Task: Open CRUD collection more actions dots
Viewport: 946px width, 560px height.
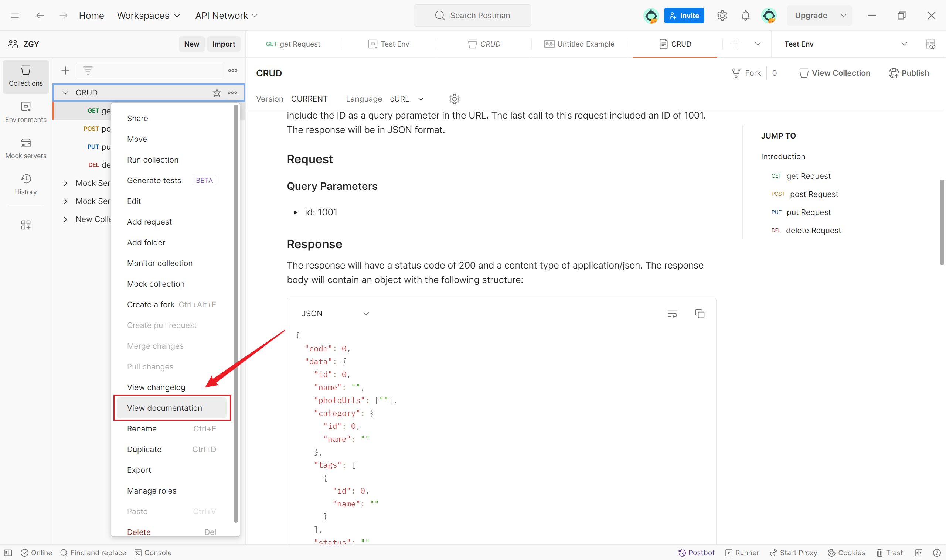Action: 232,93
